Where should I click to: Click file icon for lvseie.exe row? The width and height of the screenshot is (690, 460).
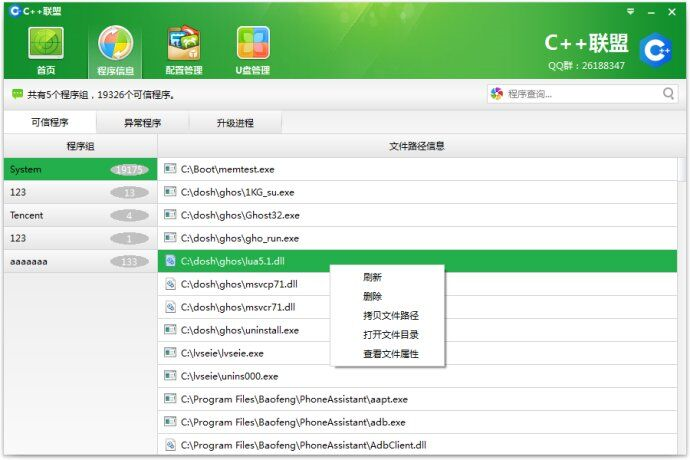coord(170,353)
